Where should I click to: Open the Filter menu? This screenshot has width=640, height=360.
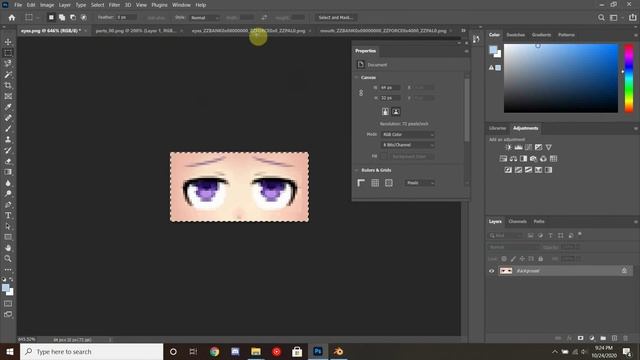[x=114, y=5]
